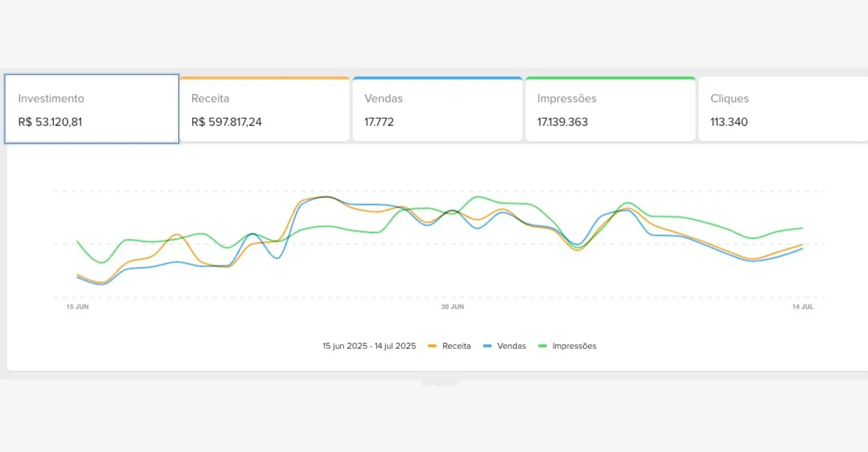Click the blue Vendas legend marker

(x=487, y=346)
